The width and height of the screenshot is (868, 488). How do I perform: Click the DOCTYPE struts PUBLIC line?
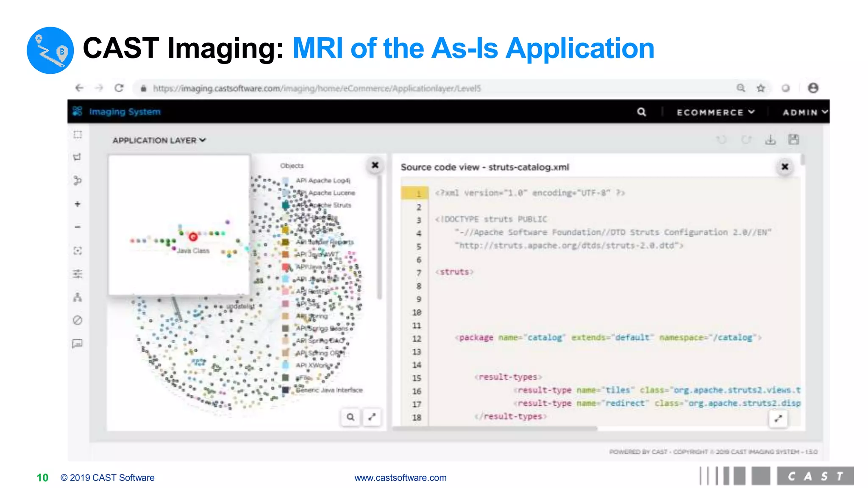pyautogui.click(x=491, y=219)
